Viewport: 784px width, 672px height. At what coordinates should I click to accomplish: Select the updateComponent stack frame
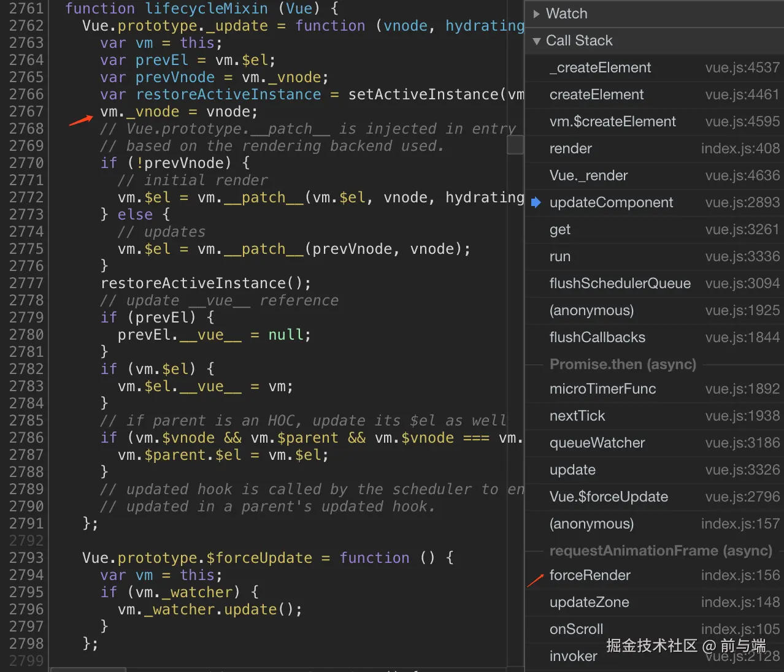655,202
